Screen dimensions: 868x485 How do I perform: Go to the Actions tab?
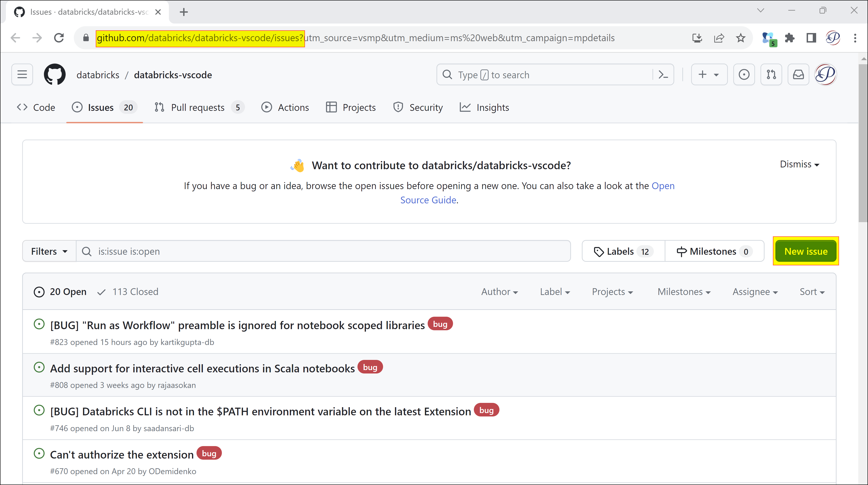[285, 107]
